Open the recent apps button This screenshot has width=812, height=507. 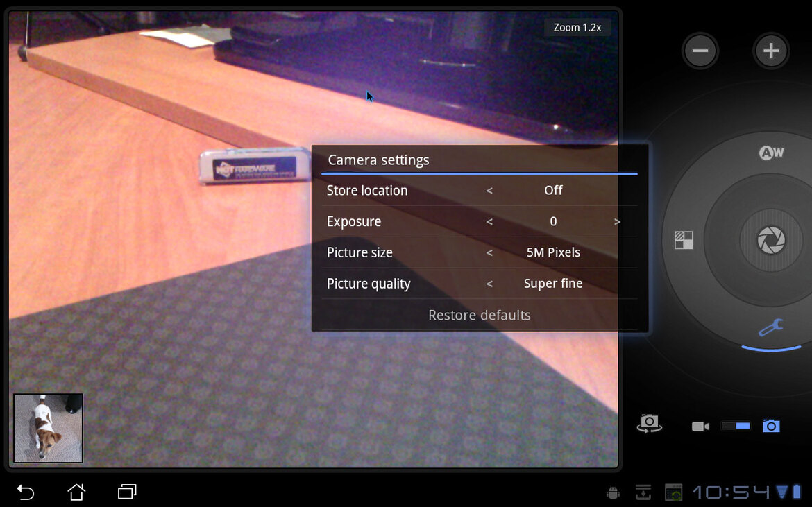(127, 492)
